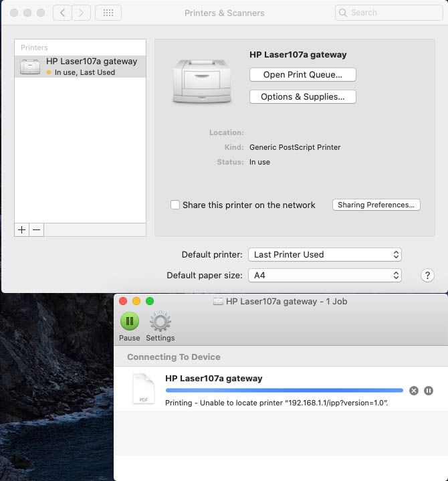
Task: Click the Sharing Preferences button
Action: pos(376,205)
